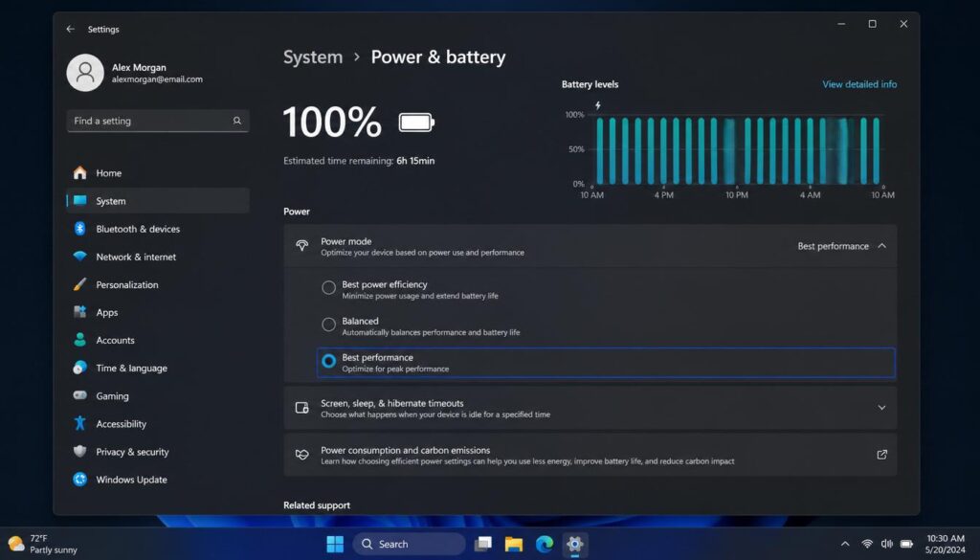Click the Related support heading
Viewport: 980px width, 560px height.
[x=317, y=505]
